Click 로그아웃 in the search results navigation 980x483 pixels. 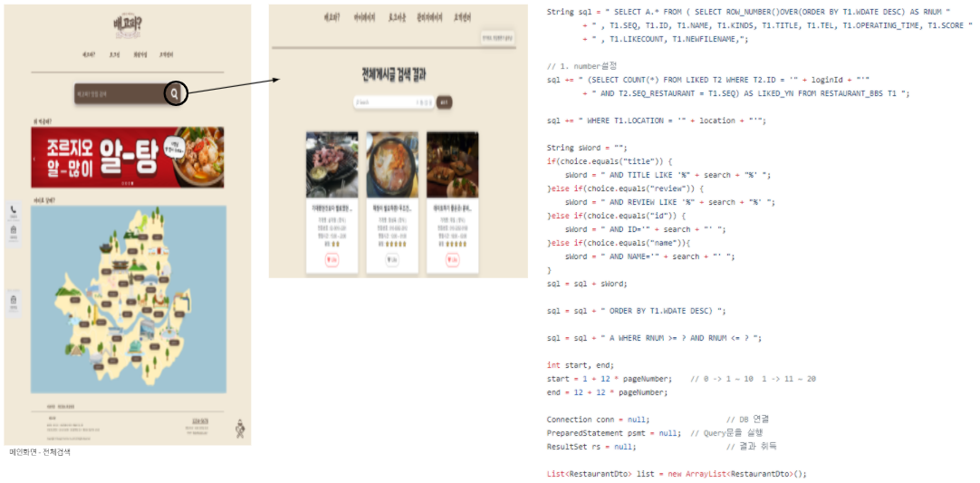pyautogui.click(x=397, y=17)
